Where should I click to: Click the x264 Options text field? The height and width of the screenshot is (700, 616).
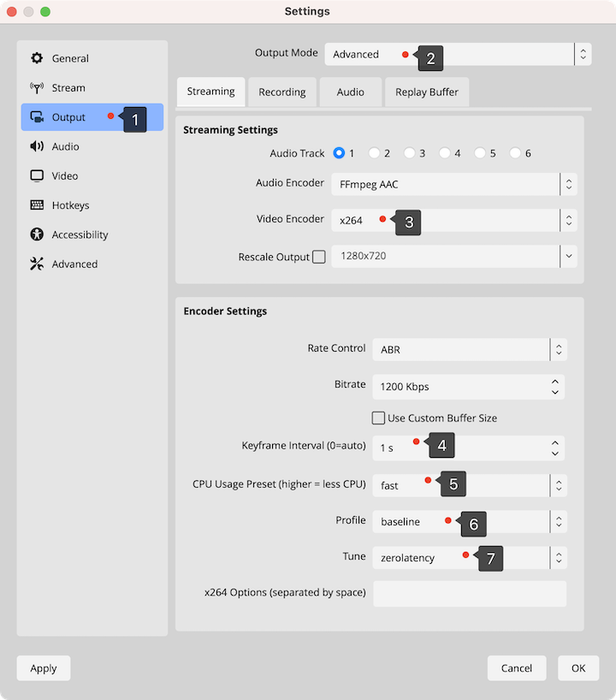(470, 593)
